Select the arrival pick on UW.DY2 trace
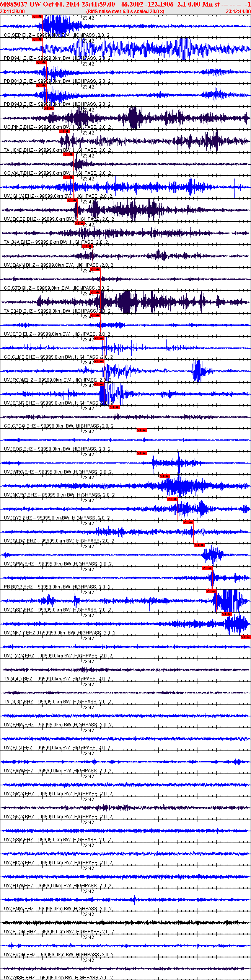Image resolution: width=251 pixels, height=980 pixels. [172, 499]
